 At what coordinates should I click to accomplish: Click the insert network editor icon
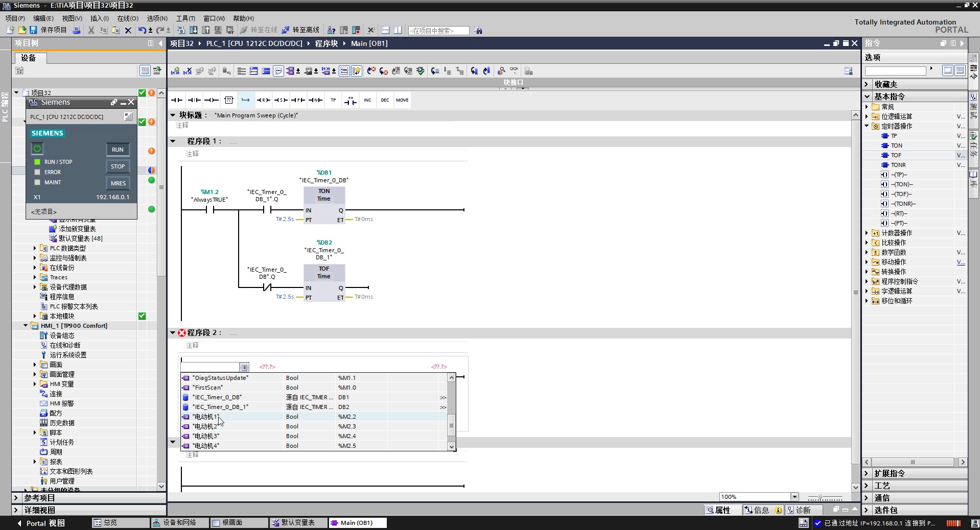[x=175, y=71]
